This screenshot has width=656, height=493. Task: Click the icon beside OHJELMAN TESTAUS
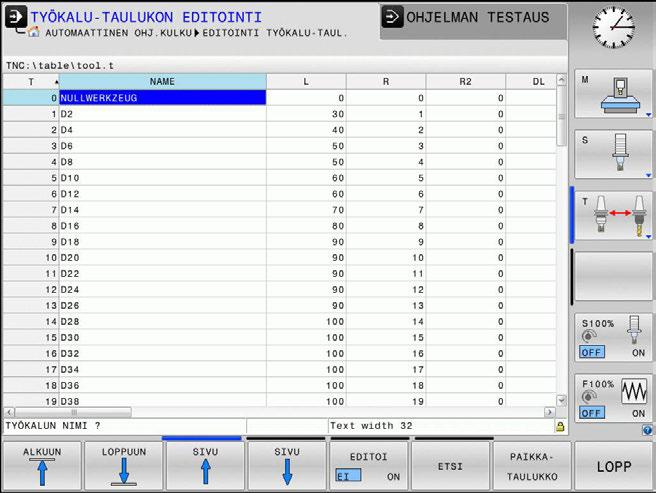click(392, 17)
